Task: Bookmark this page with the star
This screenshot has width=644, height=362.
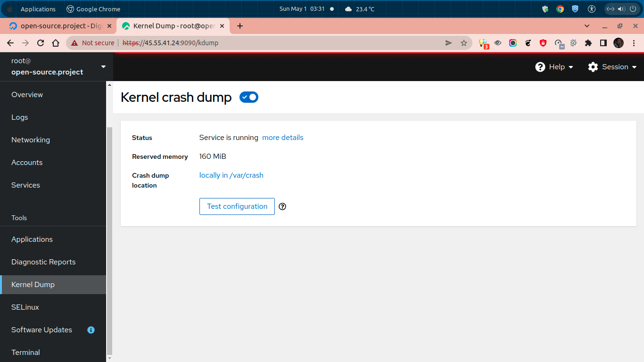Action: (463, 43)
